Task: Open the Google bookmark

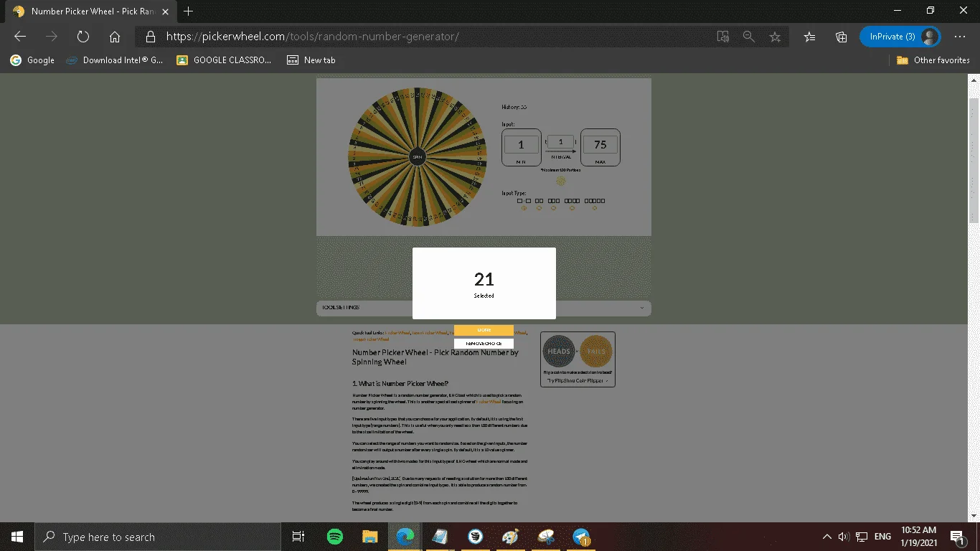Action: tap(32, 60)
